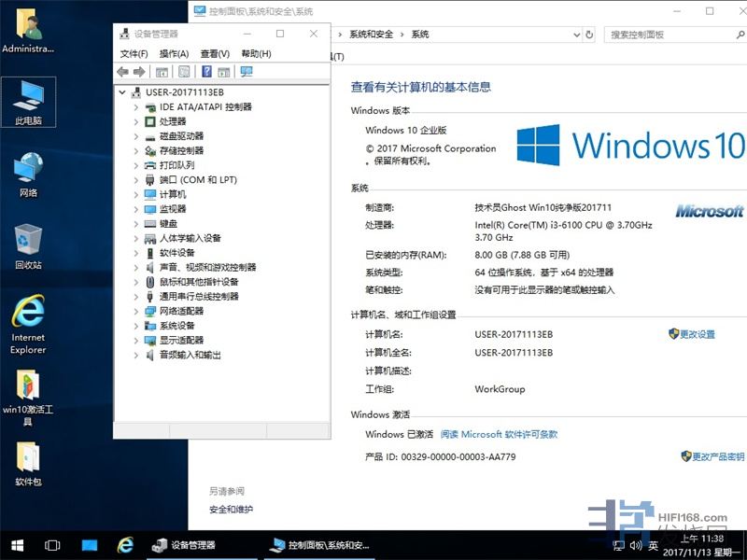
Task: Open 阅读 Microsoft 软件许可条款 link
Action: (x=499, y=434)
